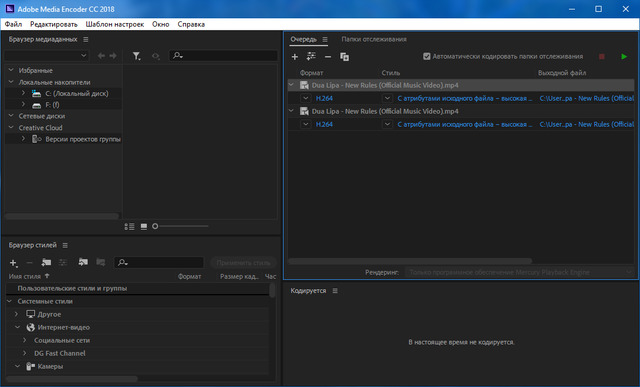Collapse the Creative Cloud section
Viewport: 640px width, 387px height.
[x=11, y=127]
